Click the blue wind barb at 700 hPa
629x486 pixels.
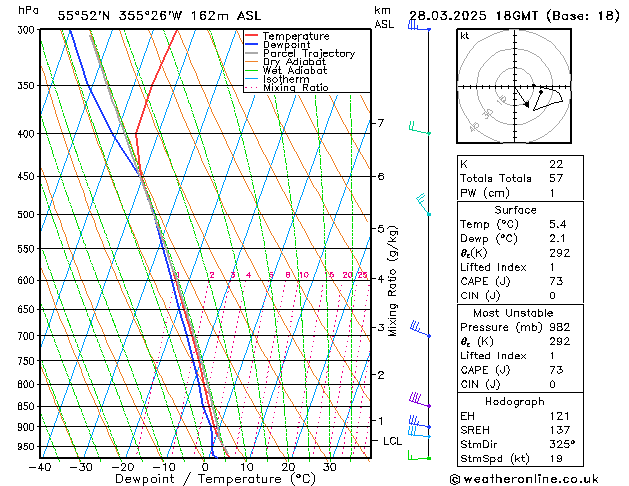click(420, 329)
